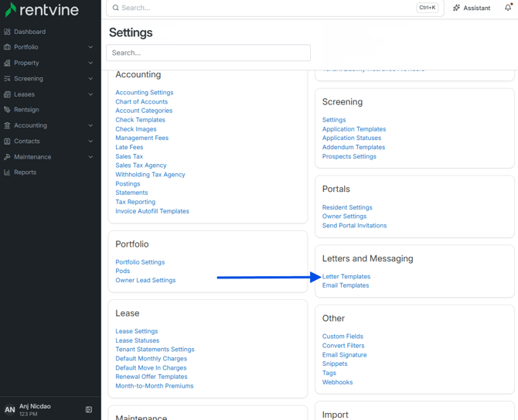Open Send Portal Invitations link
This screenshot has width=518, height=420.
(x=354, y=226)
